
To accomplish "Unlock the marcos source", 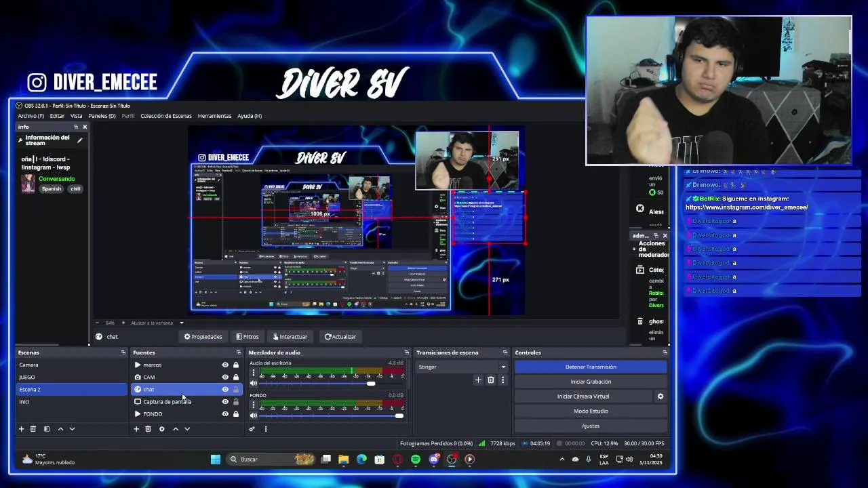I will pos(236,365).
